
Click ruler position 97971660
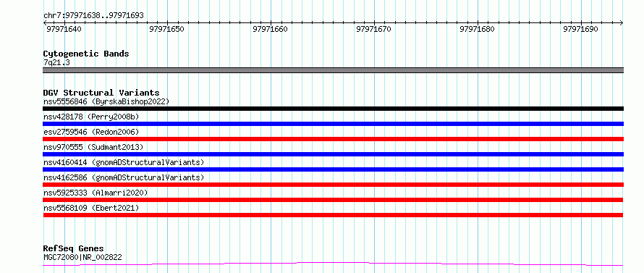tap(271, 29)
